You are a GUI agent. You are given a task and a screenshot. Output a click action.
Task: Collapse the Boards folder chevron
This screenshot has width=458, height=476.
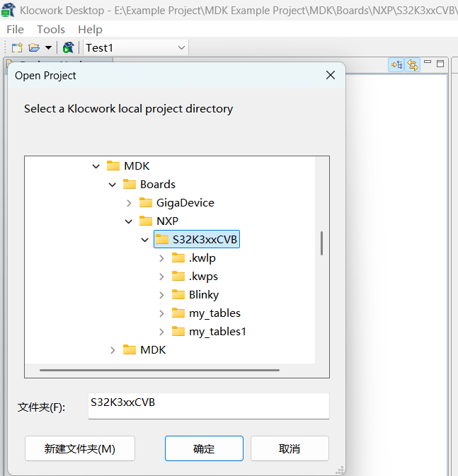112,185
